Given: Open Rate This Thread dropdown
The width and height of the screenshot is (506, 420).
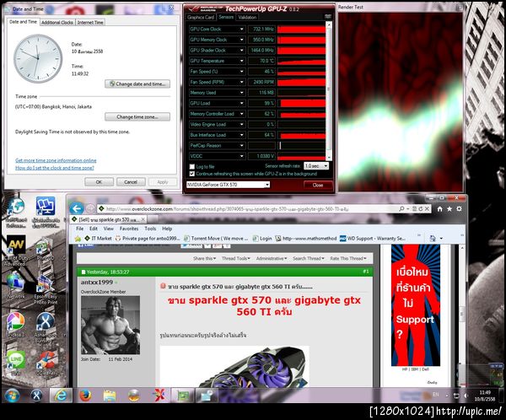Looking at the screenshot, I should coord(348,259).
